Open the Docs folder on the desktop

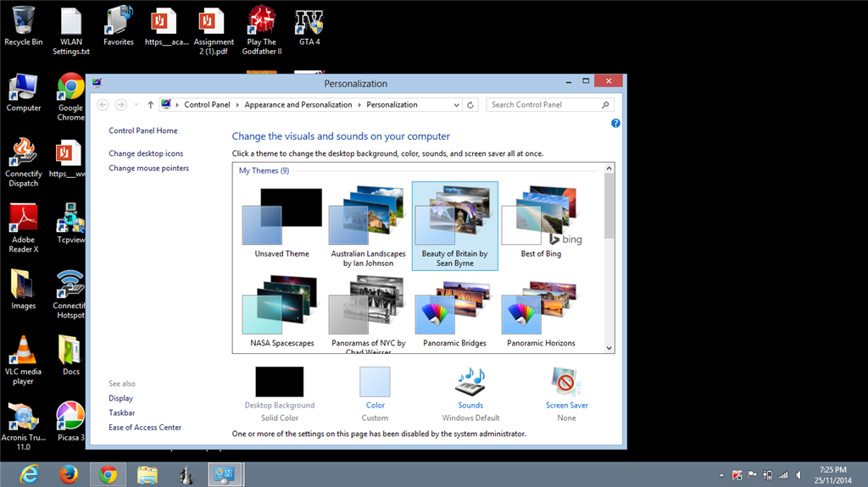[71, 356]
